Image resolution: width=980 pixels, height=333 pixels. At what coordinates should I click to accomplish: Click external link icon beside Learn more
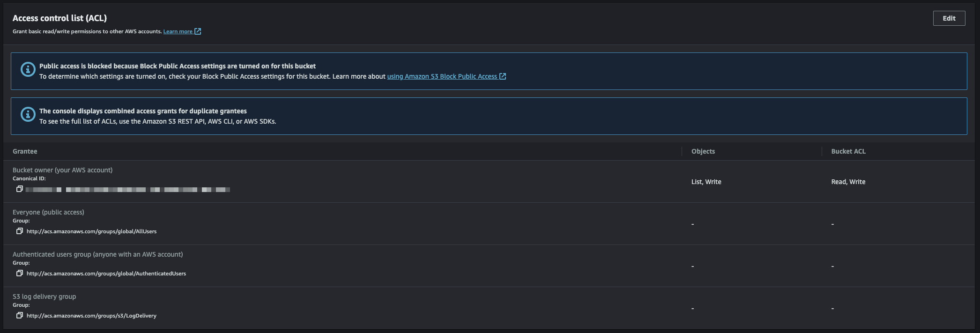tap(198, 31)
